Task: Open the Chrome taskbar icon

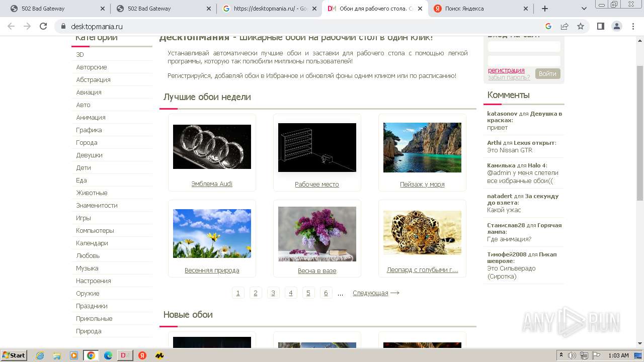Action: (91, 355)
